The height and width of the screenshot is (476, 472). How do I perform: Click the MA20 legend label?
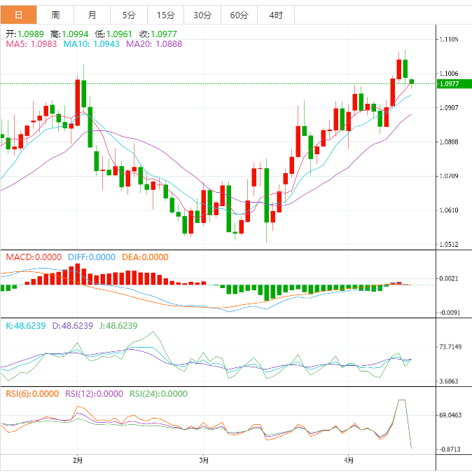[154, 44]
